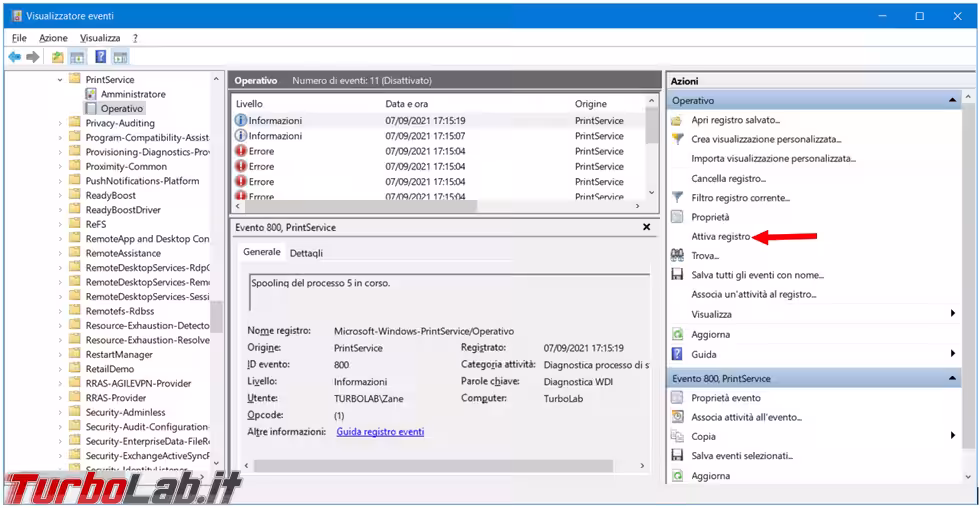This screenshot has height=508, width=980.
Task: Expand the ReadyBoost folder in the tree
Action: pyautogui.click(x=60, y=196)
